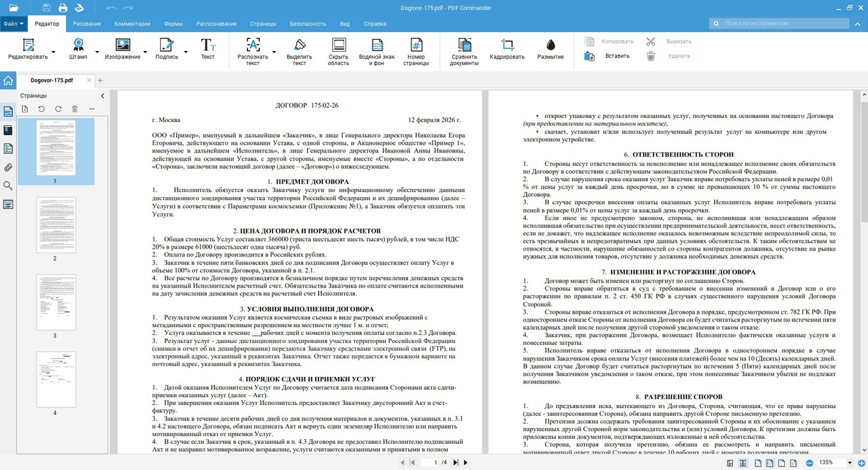The width and height of the screenshot is (868, 470).
Task: Click the Вырезать button
Action: point(668,41)
